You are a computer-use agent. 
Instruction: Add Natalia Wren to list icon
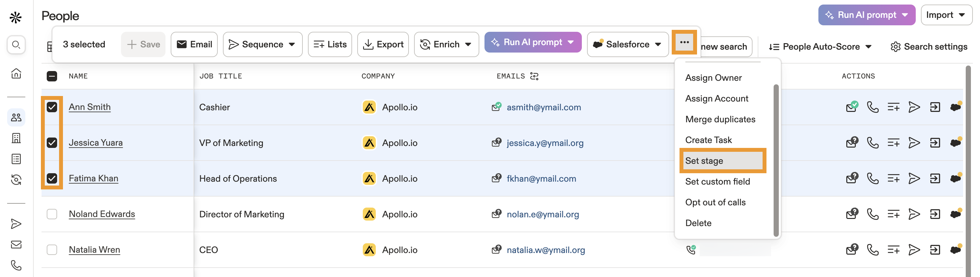pos(894,250)
